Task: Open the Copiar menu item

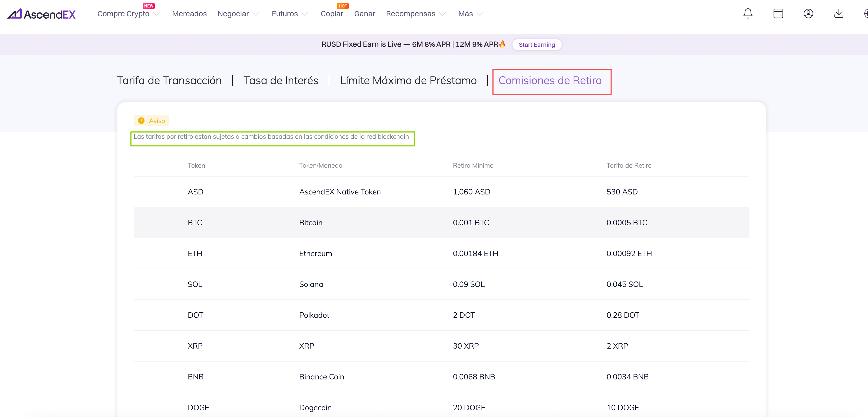Action: 331,14
